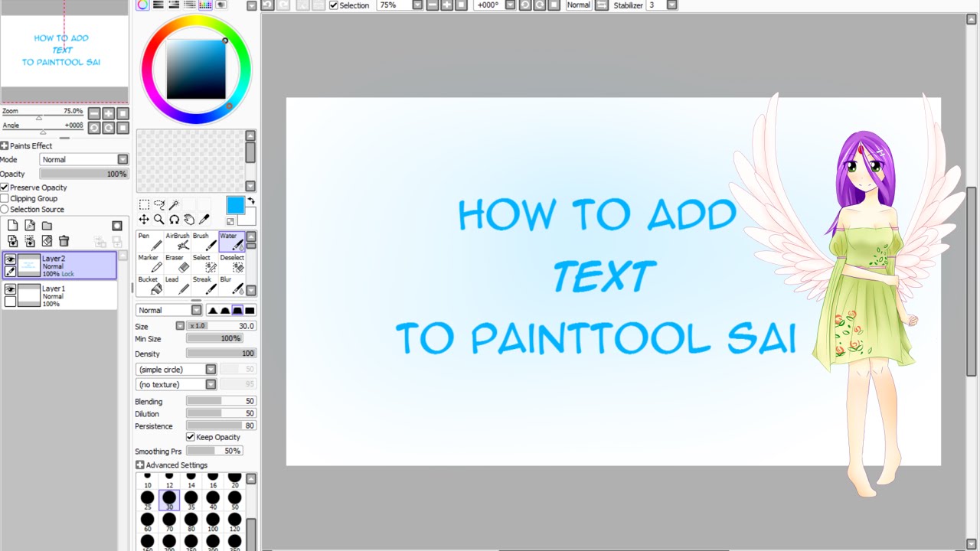Select the Eraser tool
This screenshot has width=980, height=551.
(x=177, y=263)
